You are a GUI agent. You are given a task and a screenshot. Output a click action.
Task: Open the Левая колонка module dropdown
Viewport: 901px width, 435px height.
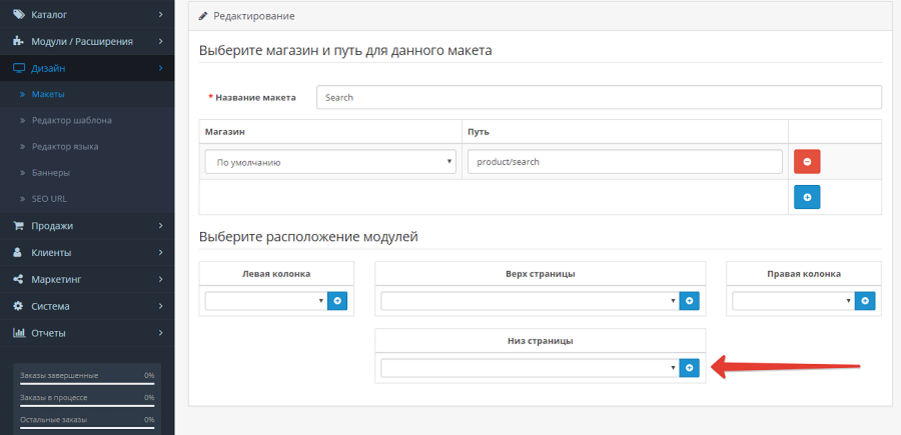tap(266, 301)
